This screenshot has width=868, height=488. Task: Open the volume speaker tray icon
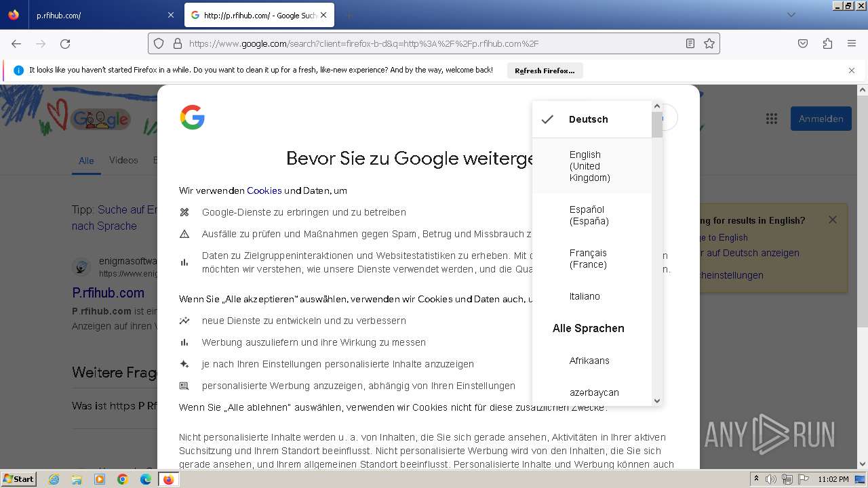(x=771, y=479)
